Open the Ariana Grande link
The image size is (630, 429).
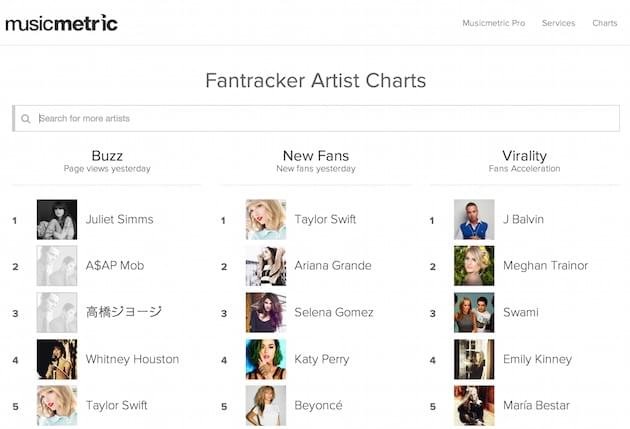333,266
